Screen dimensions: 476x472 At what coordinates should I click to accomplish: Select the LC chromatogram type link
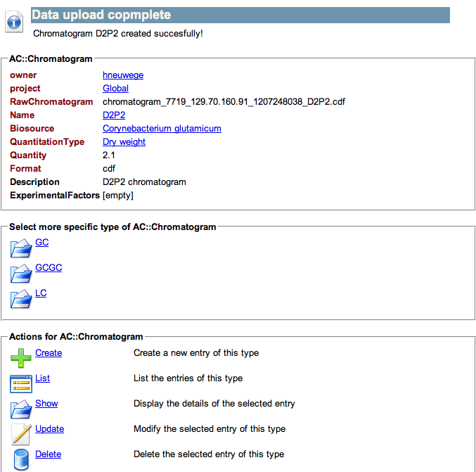pyautogui.click(x=41, y=293)
